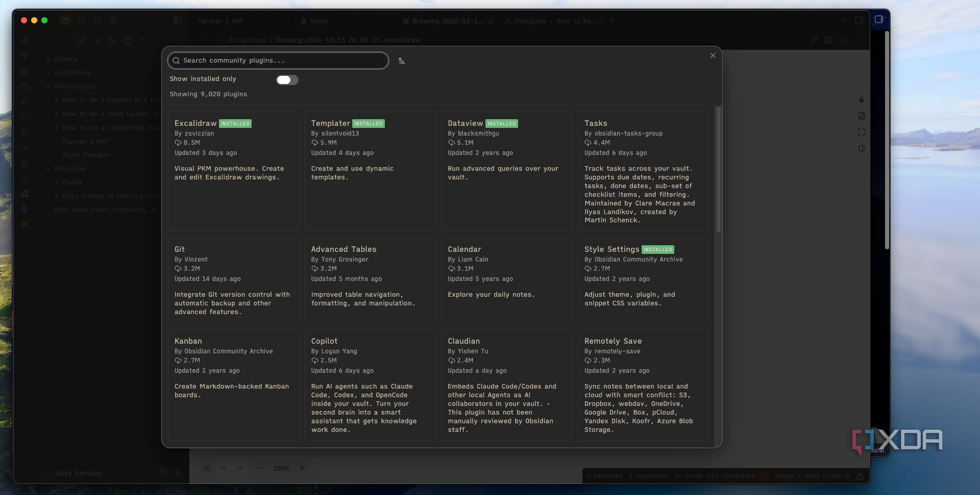
Task: Toggle the Show installed only switch
Action: tap(287, 80)
